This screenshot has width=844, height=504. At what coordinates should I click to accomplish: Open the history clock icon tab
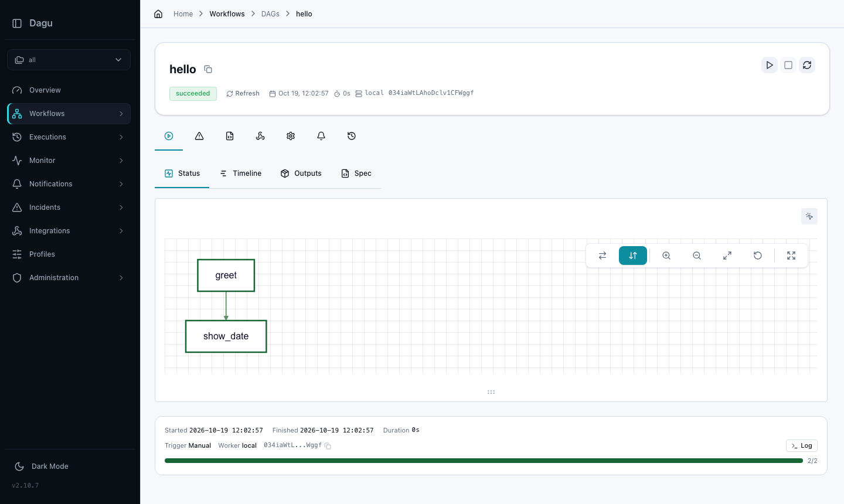pos(352,136)
